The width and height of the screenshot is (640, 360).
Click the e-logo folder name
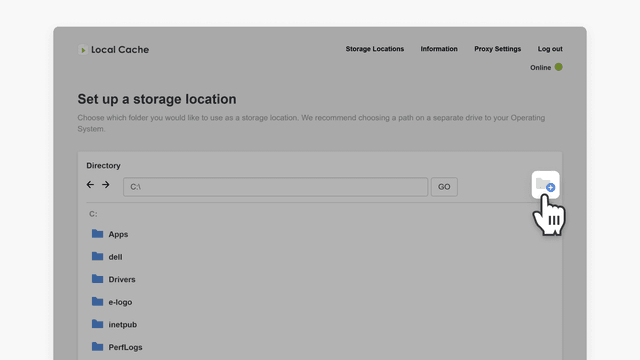click(120, 302)
